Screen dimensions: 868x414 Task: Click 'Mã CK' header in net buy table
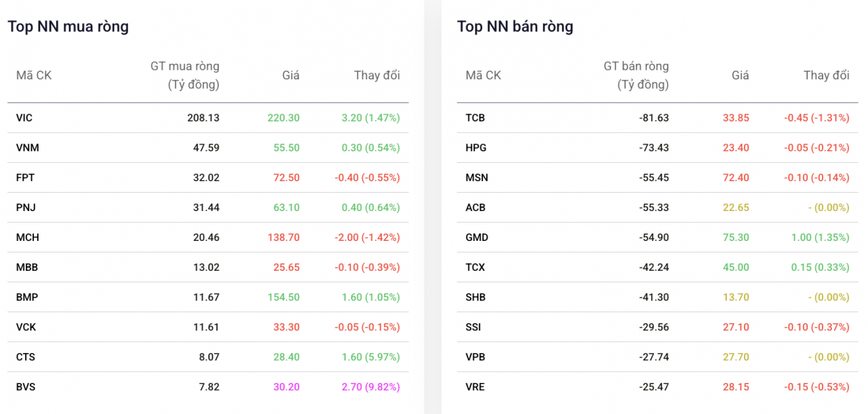pyautogui.click(x=34, y=75)
